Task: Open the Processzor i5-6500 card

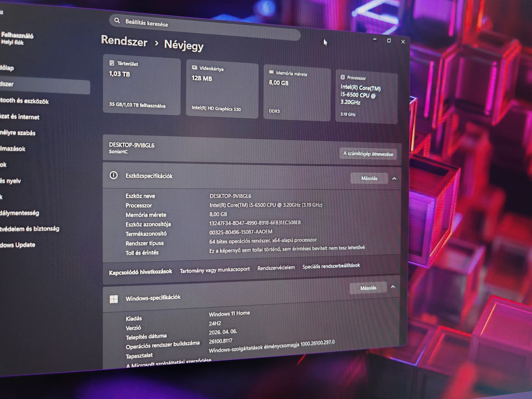Action: tap(367, 97)
